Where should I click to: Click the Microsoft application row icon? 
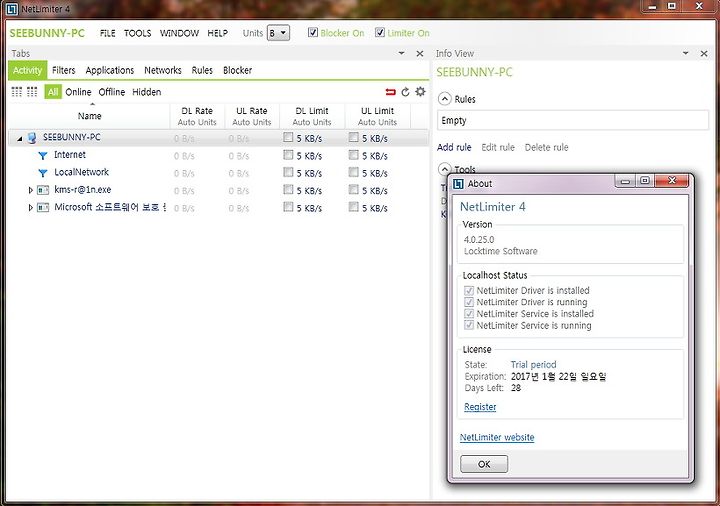coord(43,208)
